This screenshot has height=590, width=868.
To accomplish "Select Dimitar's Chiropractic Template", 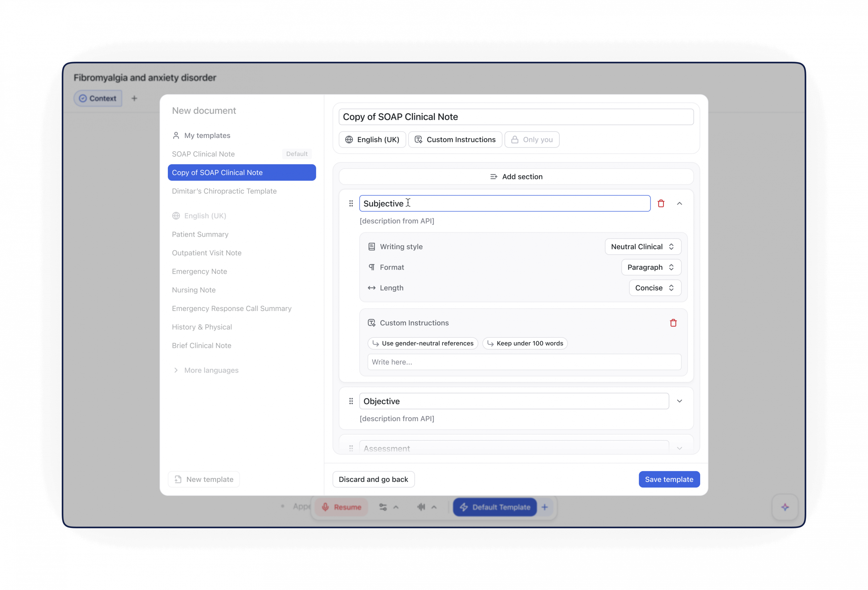I will (224, 191).
